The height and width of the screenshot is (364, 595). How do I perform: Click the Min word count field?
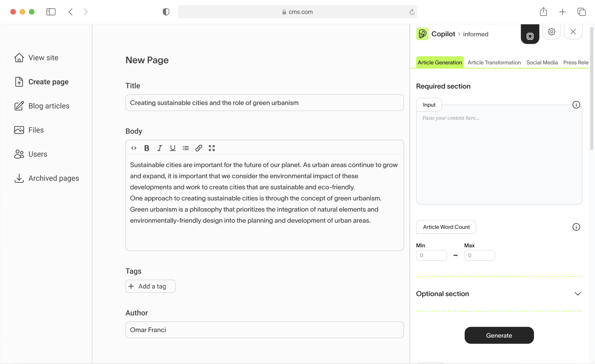click(x=431, y=255)
